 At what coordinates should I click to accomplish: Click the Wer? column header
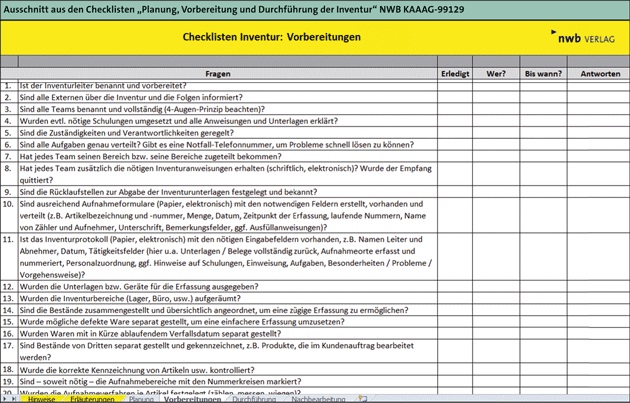click(496, 74)
